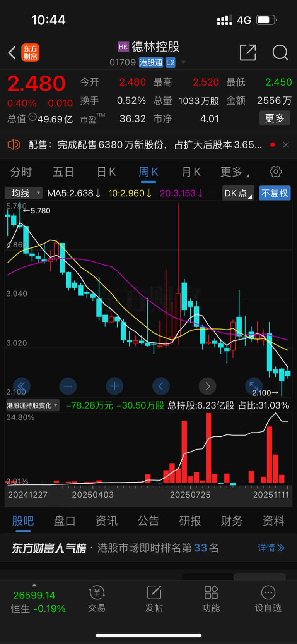Open the 股吧 tab
The height and width of the screenshot is (644, 297).
click(x=23, y=521)
